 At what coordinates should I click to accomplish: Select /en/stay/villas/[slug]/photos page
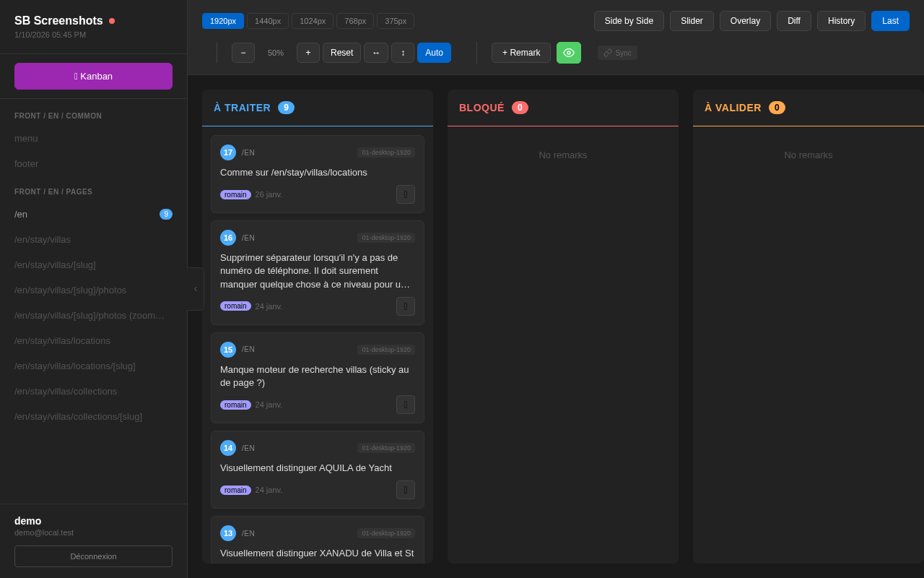point(93,290)
